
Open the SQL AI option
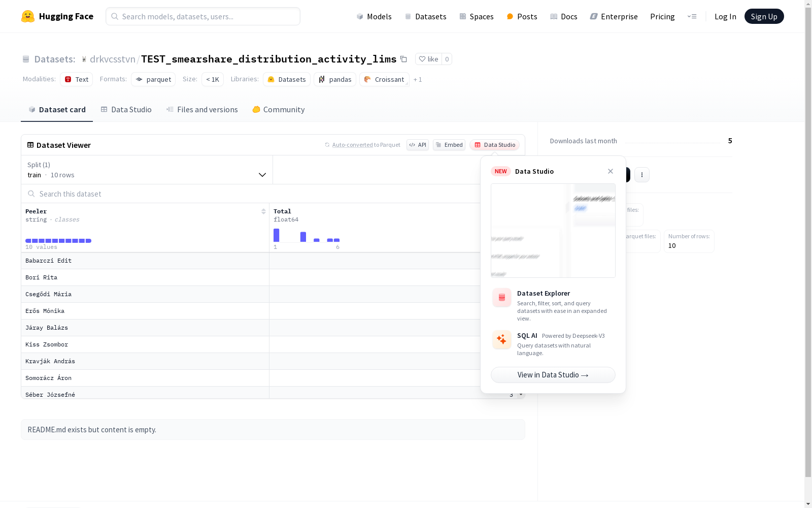coord(553,343)
